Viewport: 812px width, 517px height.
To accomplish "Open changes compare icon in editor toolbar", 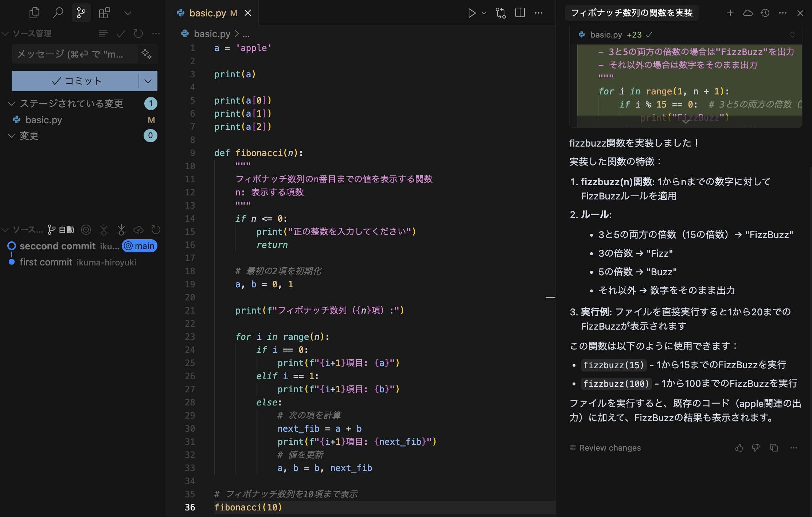I will (501, 13).
